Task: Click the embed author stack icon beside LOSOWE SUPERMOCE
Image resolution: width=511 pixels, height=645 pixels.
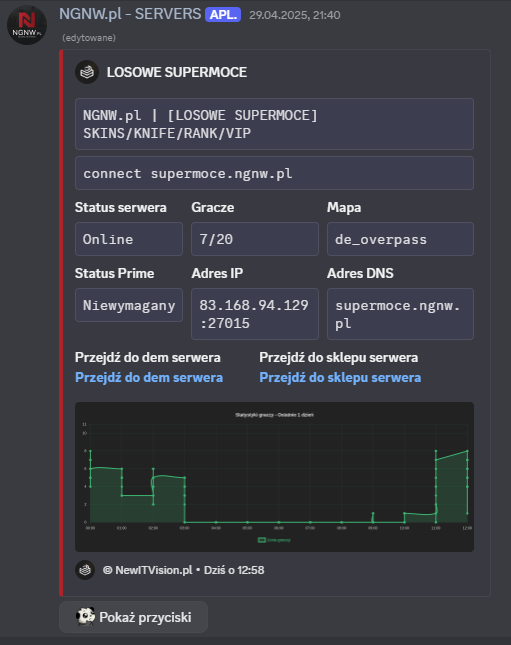Action: pos(87,72)
